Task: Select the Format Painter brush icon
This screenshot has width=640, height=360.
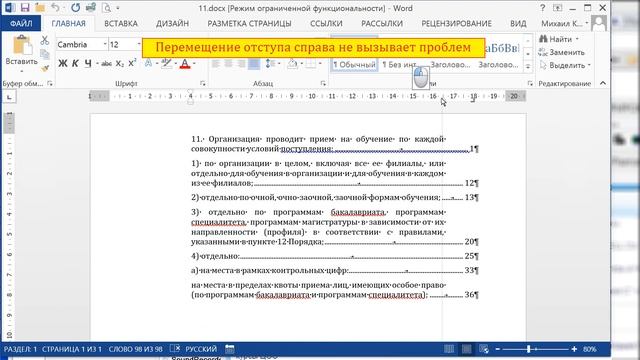Action: (44, 68)
